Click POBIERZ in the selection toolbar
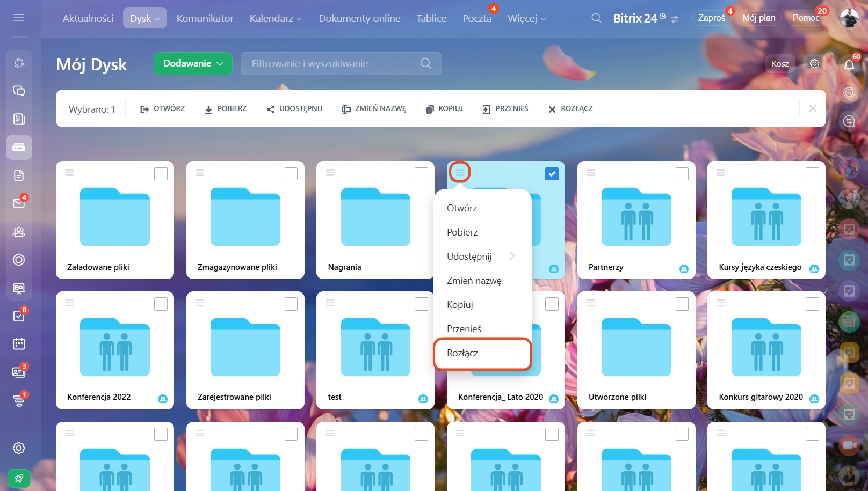Image resolution: width=868 pixels, height=491 pixels. click(226, 108)
